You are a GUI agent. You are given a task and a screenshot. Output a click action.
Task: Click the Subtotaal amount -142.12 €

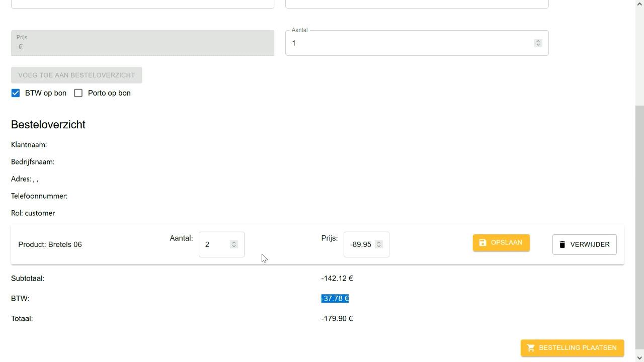click(337, 279)
